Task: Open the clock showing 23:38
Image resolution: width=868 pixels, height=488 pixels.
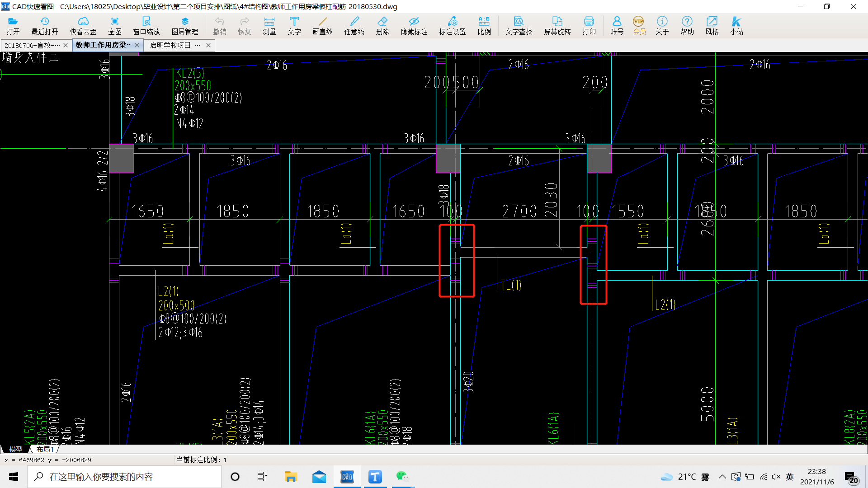Action: click(x=817, y=477)
